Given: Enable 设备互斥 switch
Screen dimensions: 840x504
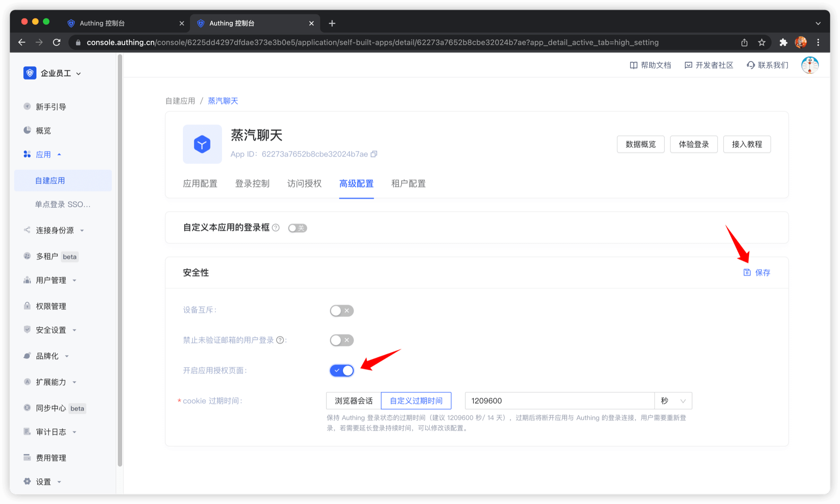Looking at the screenshot, I should tap(342, 310).
